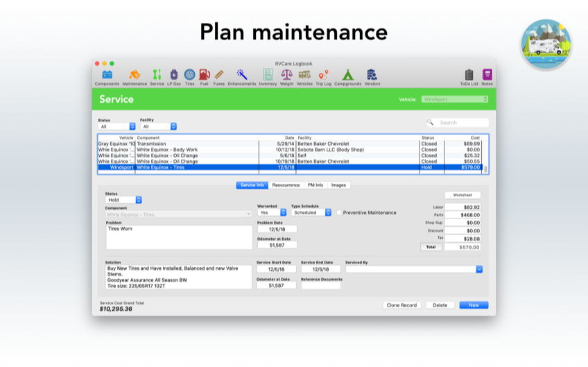Enable the Preventive Maintenance checkbox
588x367 pixels.
tap(339, 212)
